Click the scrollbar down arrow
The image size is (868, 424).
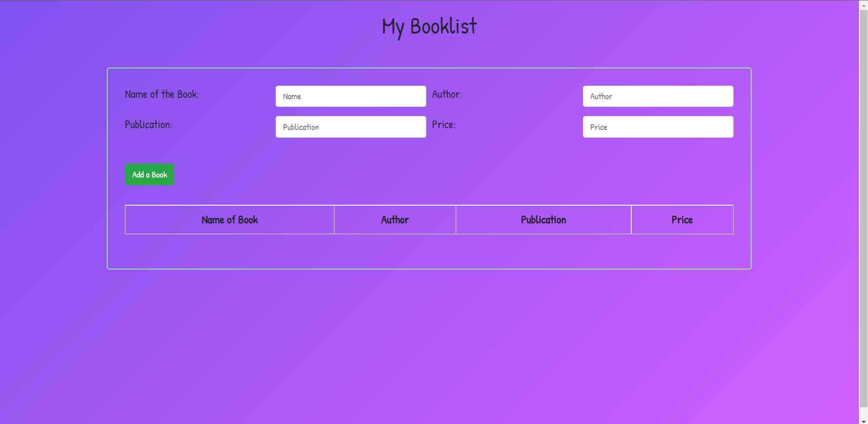coord(863,421)
